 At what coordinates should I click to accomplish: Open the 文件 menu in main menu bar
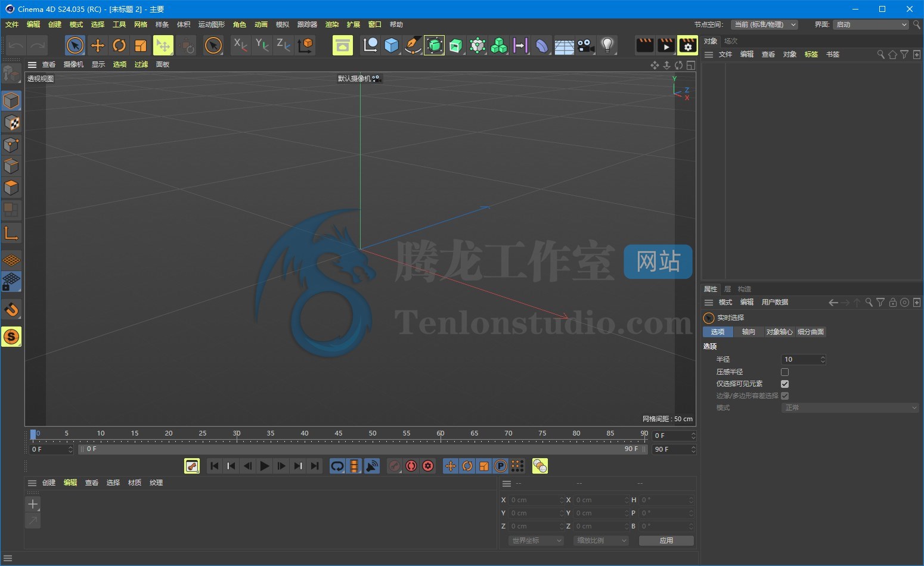tap(12, 24)
